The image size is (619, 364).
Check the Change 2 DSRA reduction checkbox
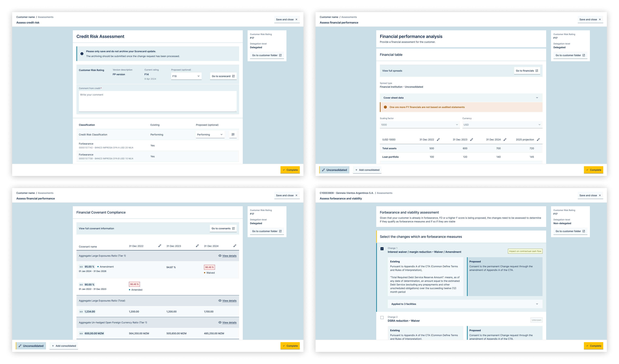click(382, 318)
